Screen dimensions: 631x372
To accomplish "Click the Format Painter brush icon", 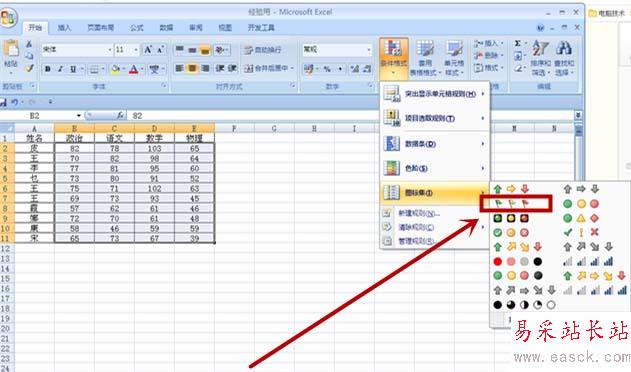I will [x=29, y=68].
